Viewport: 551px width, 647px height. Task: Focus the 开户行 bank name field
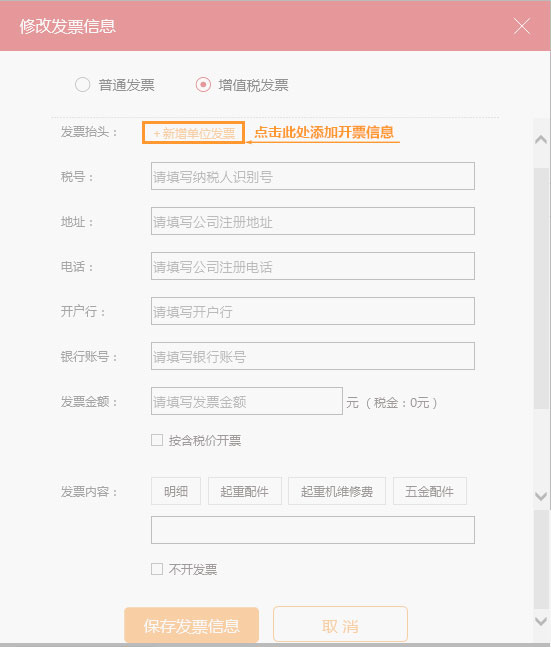[x=313, y=311]
